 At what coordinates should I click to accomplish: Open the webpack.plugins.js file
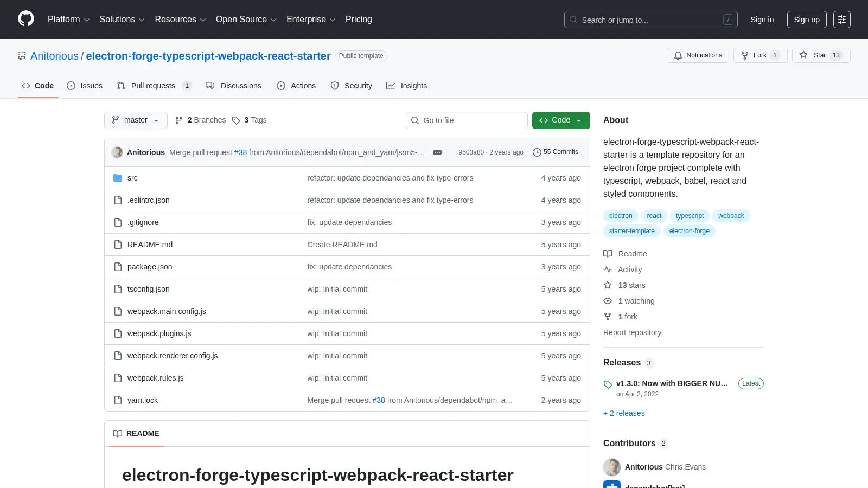click(x=159, y=333)
